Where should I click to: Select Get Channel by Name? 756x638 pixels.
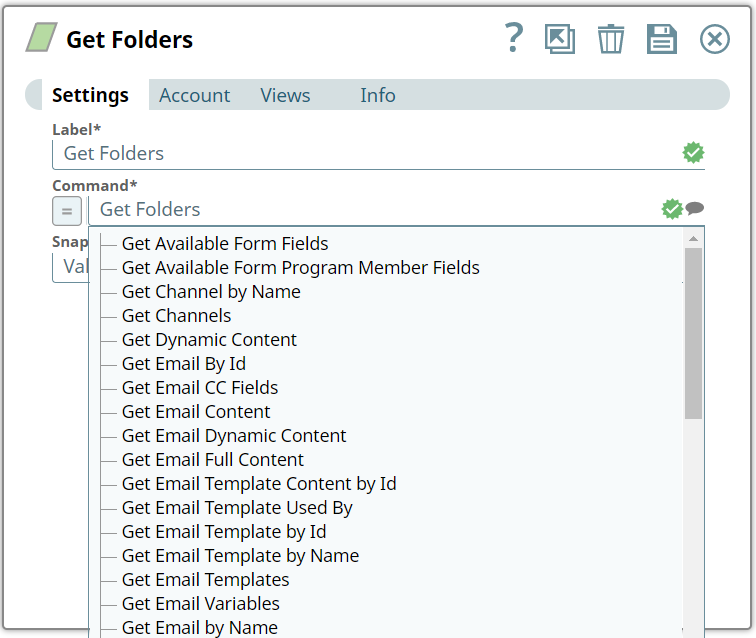click(211, 292)
